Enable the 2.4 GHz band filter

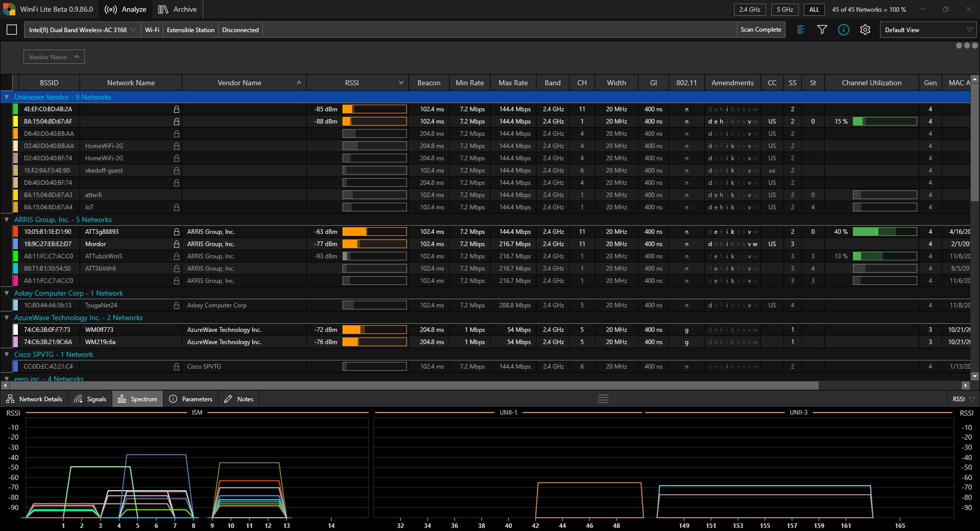tap(750, 9)
